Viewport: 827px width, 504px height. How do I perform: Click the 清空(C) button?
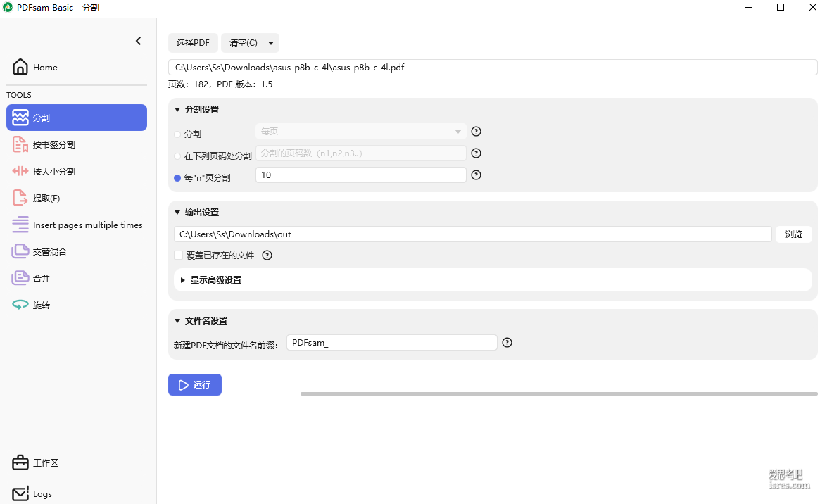coord(243,43)
